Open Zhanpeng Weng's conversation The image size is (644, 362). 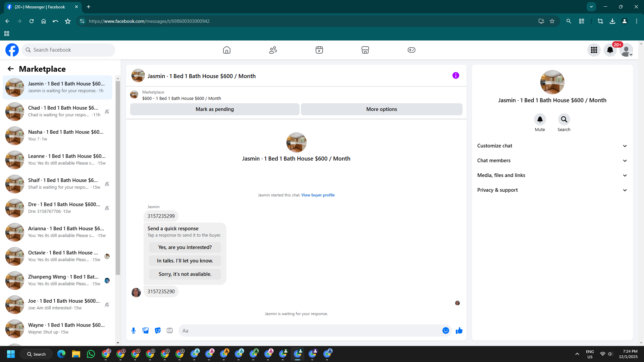click(x=58, y=281)
